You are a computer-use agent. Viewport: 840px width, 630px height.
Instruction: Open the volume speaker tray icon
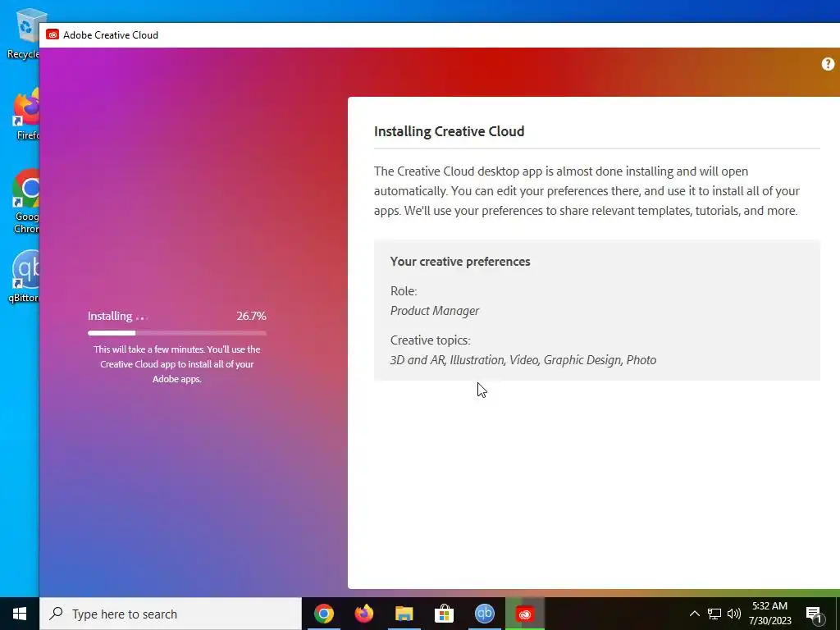click(x=734, y=614)
